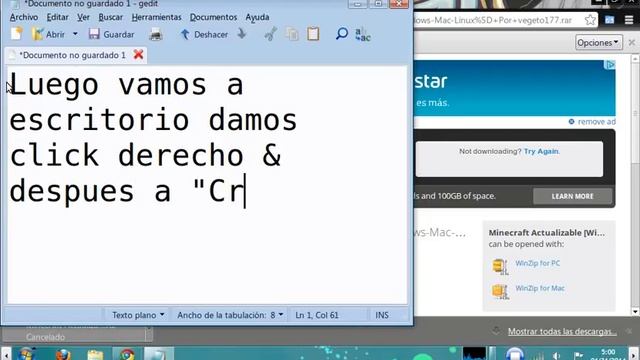640x360 pixels.
Task: Open the Ver menu
Action: point(83,17)
